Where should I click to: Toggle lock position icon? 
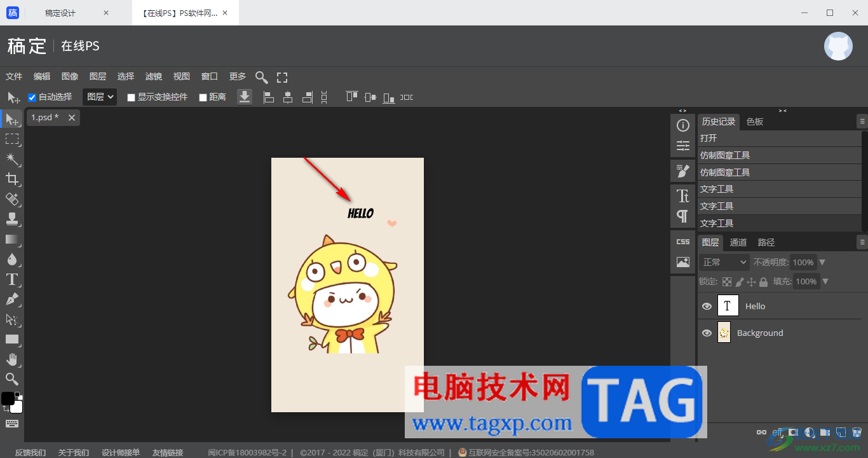pos(751,281)
